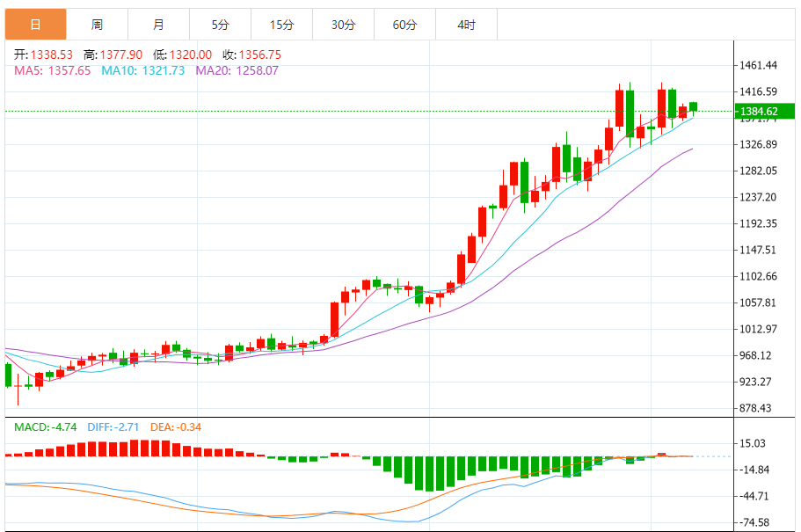Viewport: 801px width, 532px height.
Task: Click the tallest green MACD histogram bar
Action: 429,474
